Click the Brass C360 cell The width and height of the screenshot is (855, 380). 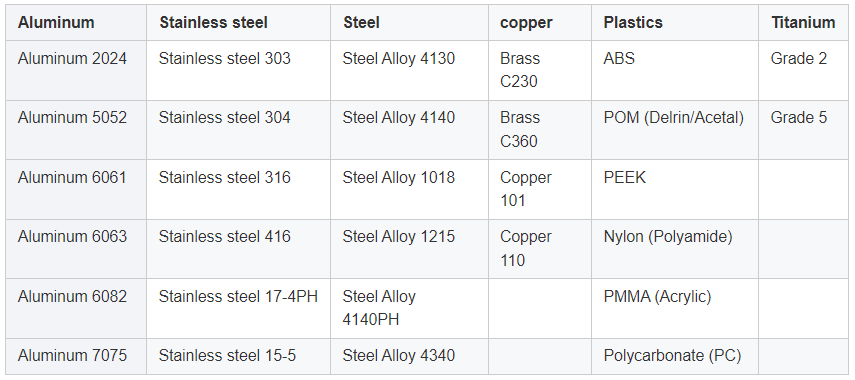pyautogui.click(x=540, y=130)
